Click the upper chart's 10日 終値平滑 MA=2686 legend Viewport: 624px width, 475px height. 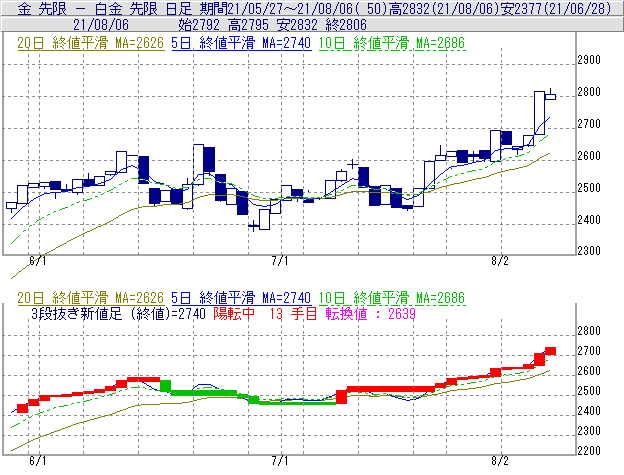click(392, 43)
